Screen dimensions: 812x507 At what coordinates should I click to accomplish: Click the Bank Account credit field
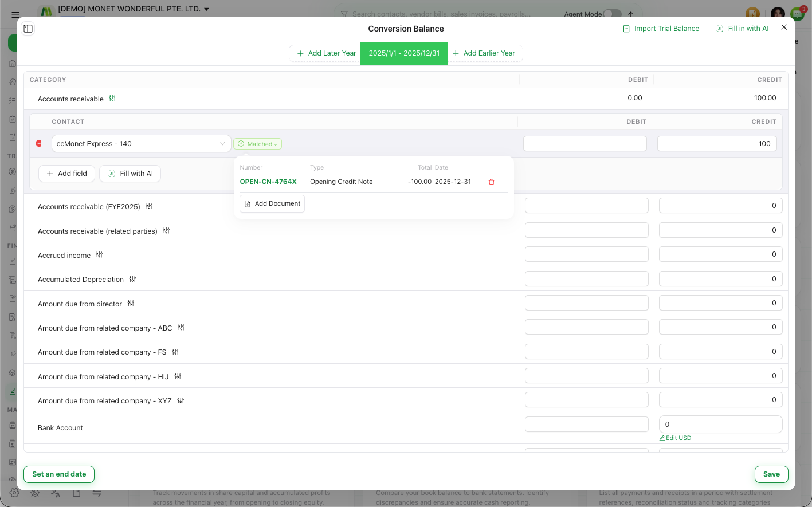pos(721,425)
